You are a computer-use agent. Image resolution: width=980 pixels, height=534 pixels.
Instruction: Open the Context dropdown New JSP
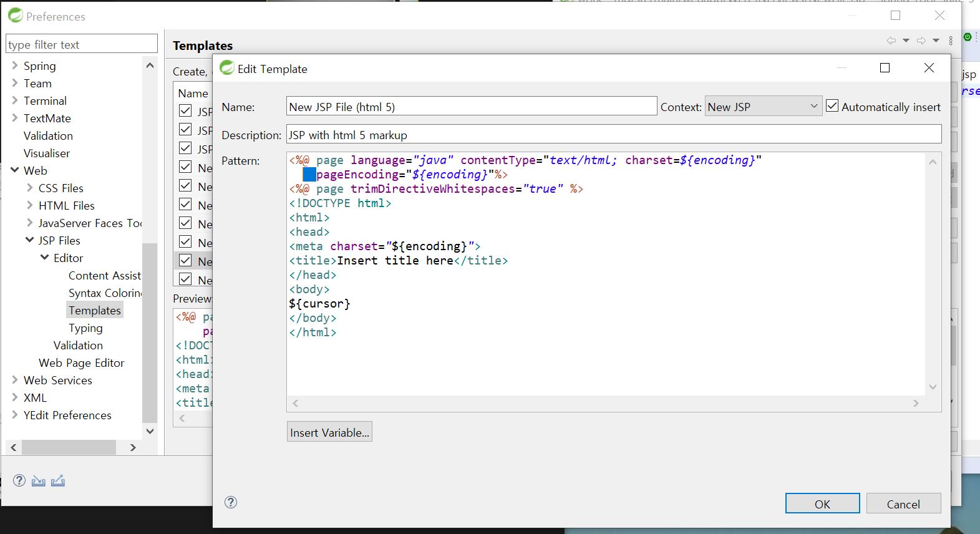763,107
